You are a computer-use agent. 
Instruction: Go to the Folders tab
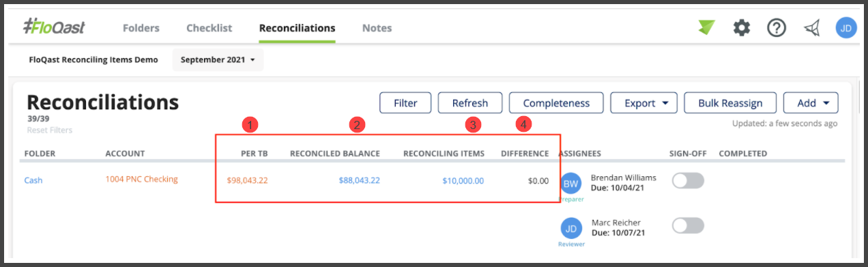tap(141, 28)
